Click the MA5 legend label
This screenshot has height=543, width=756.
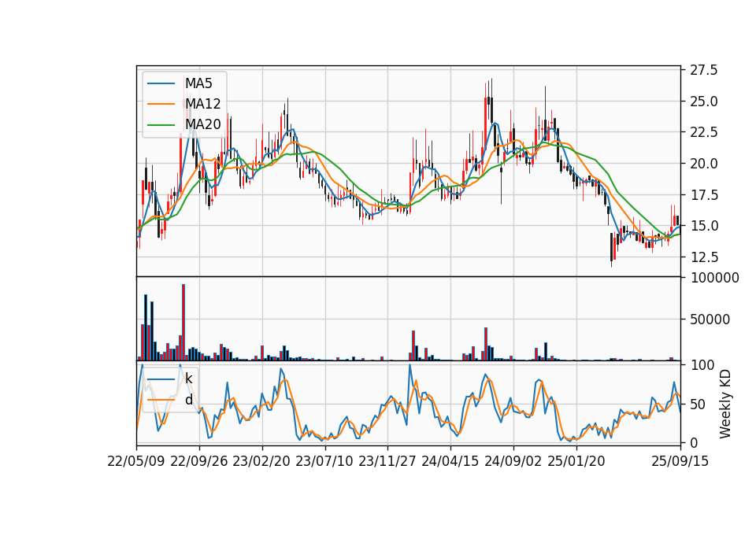[198, 83]
